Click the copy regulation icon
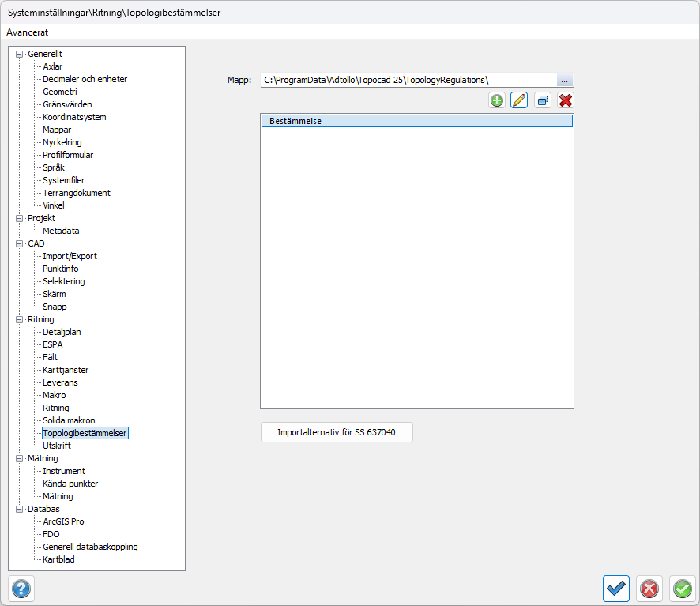The width and height of the screenshot is (700, 606). (542, 100)
